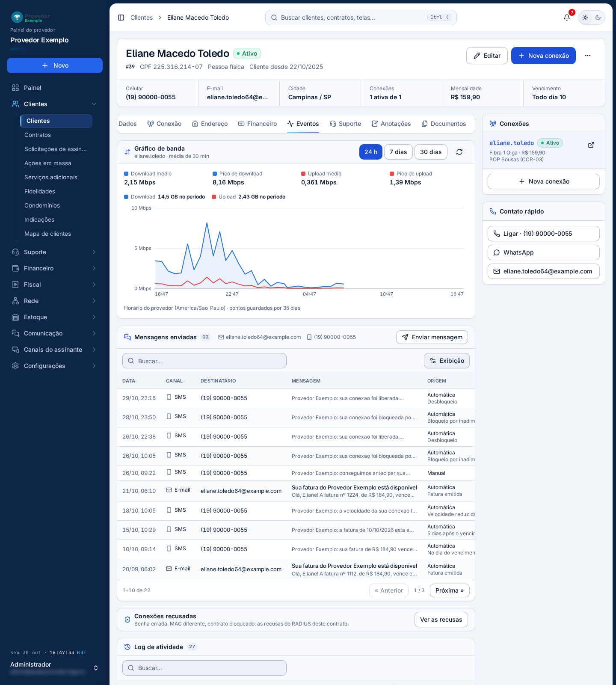Open the Conexão tab
The width and height of the screenshot is (616, 685).
tap(164, 124)
